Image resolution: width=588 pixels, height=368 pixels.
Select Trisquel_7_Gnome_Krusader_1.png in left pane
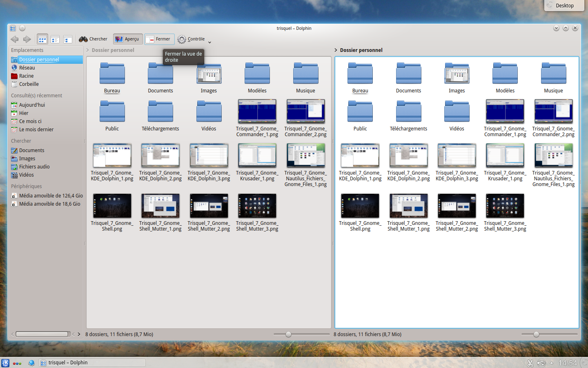[257, 162]
